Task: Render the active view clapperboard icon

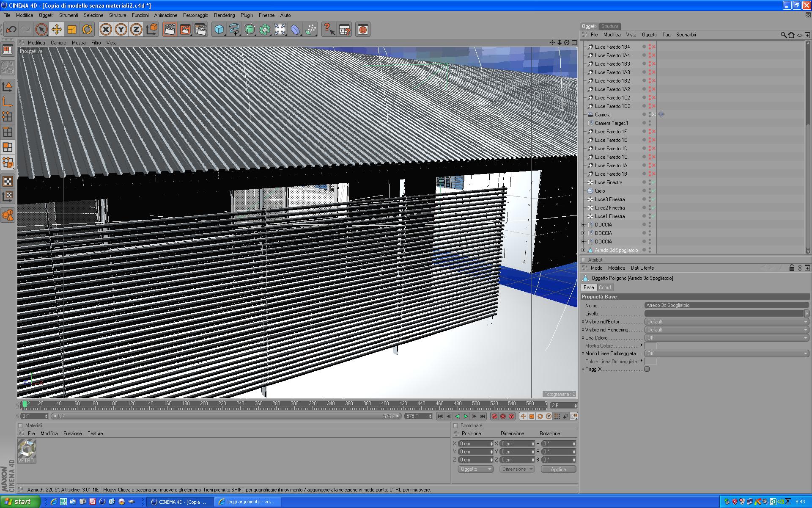Action: pyautogui.click(x=170, y=30)
